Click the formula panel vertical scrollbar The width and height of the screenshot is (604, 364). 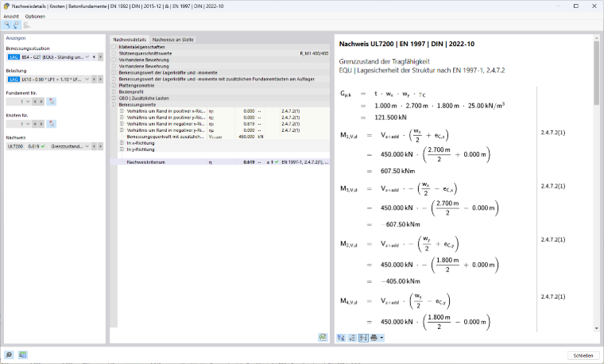pyautogui.click(x=596, y=184)
